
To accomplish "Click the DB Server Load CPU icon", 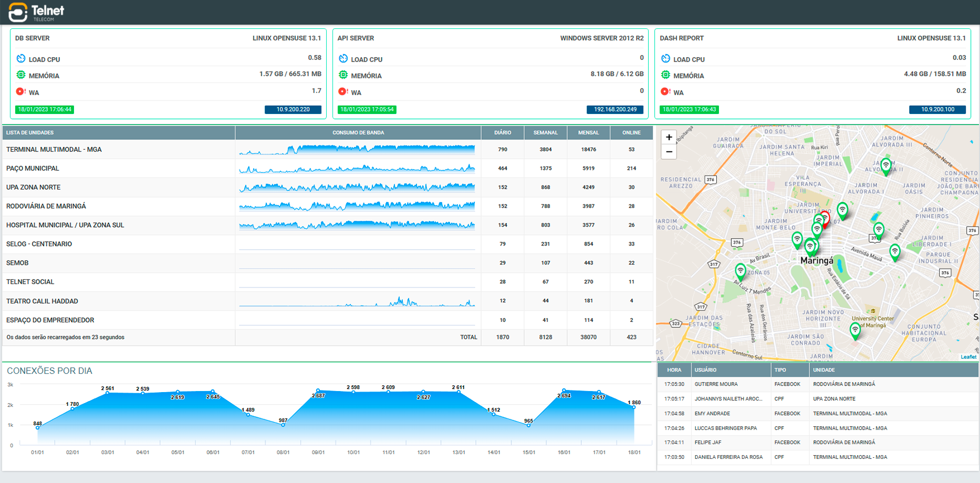I will pyautogui.click(x=21, y=58).
